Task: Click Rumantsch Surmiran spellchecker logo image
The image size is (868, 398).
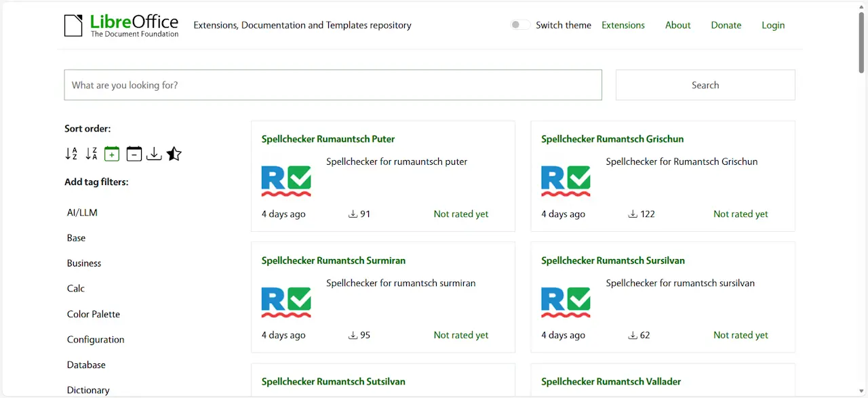Action: pyautogui.click(x=286, y=302)
